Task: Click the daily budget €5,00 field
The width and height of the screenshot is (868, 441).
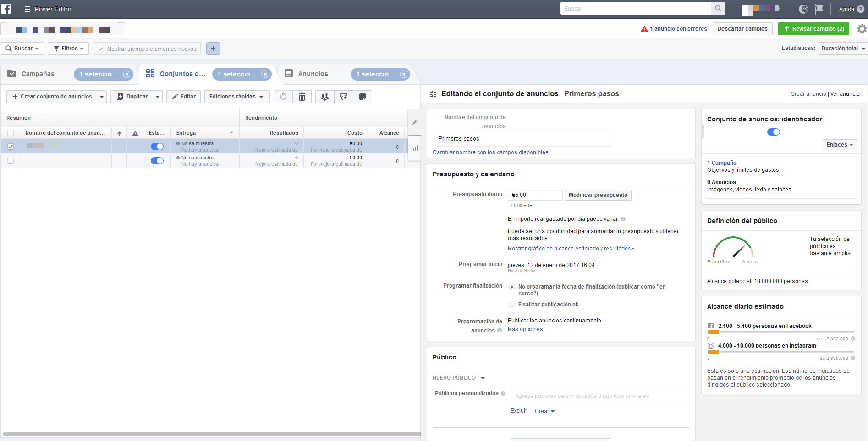Action: (x=535, y=195)
